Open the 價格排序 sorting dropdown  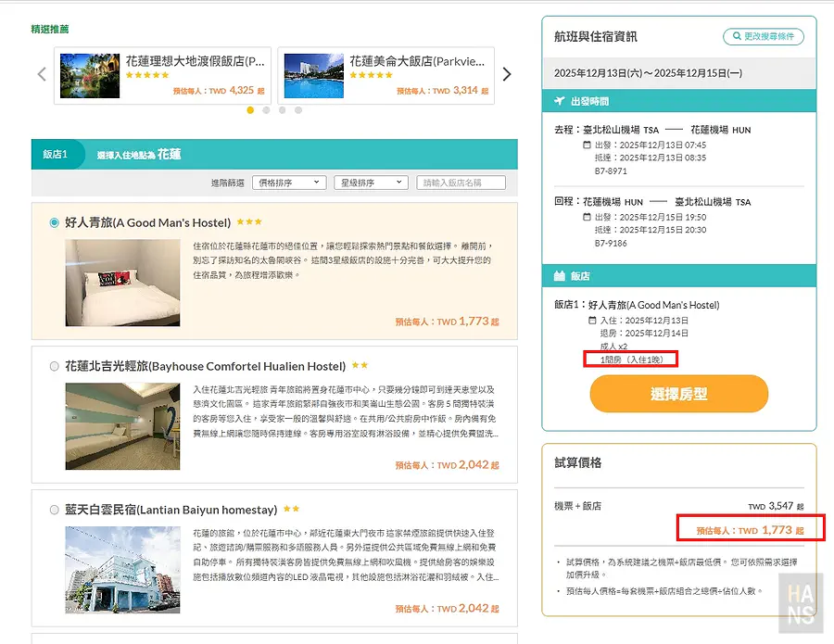(x=288, y=182)
